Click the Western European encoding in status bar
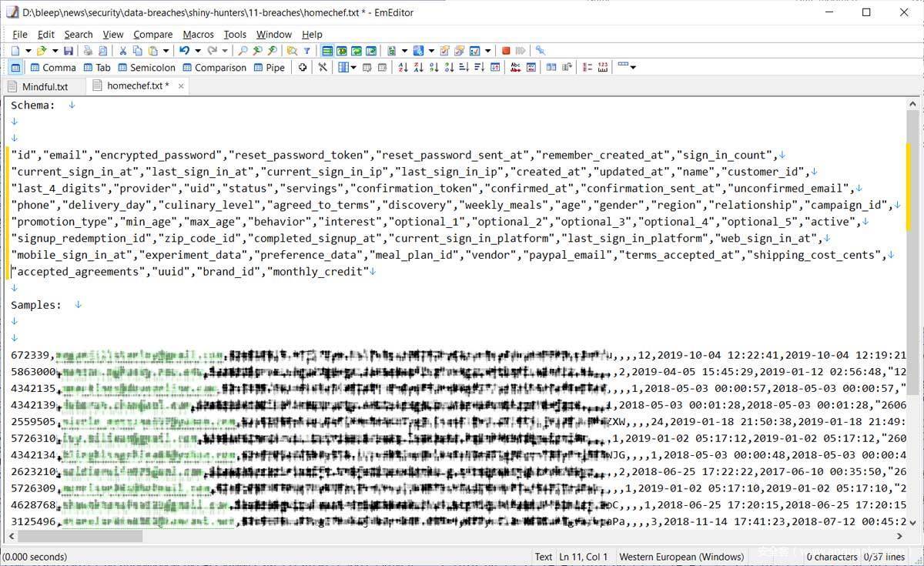Screen dimensions: 924x566 tap(681, 557)
